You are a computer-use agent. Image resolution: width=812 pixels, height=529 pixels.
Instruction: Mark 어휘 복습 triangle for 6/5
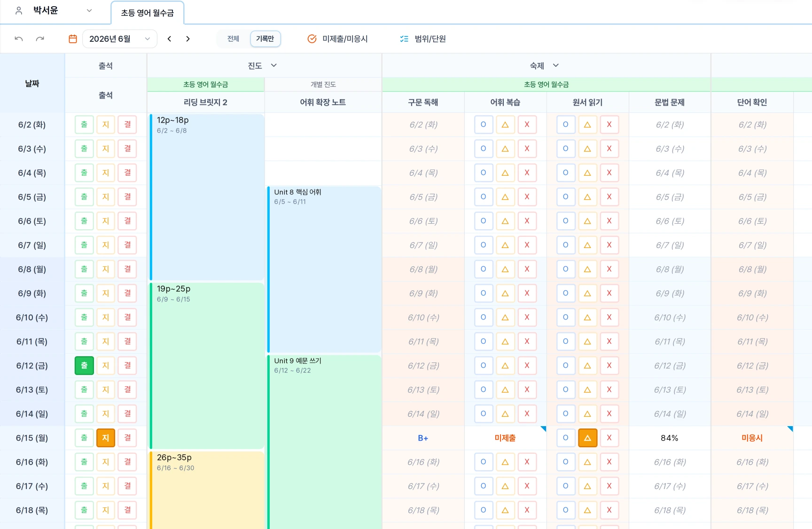tap(505, 197)
